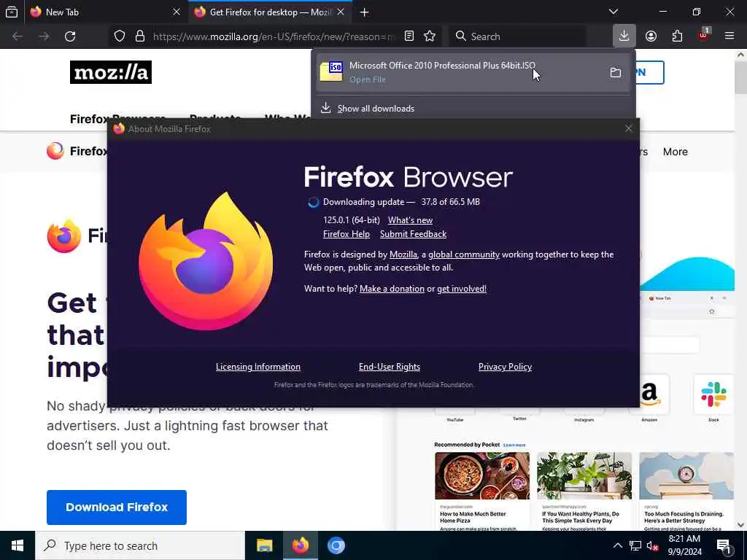This screenshot has height=560, width=747.
Task: Expand the list all tabs dropdown arrow
Action: pos(614,12)
